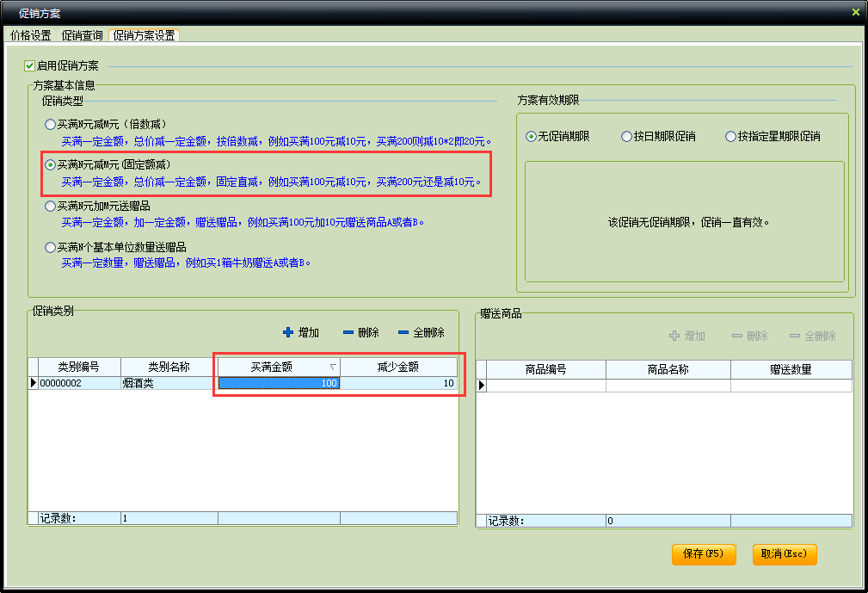Choose 买满N个基本单位数量送赠品 option
Viewport: 868px width, 593px height.
[x=50, y=248]
